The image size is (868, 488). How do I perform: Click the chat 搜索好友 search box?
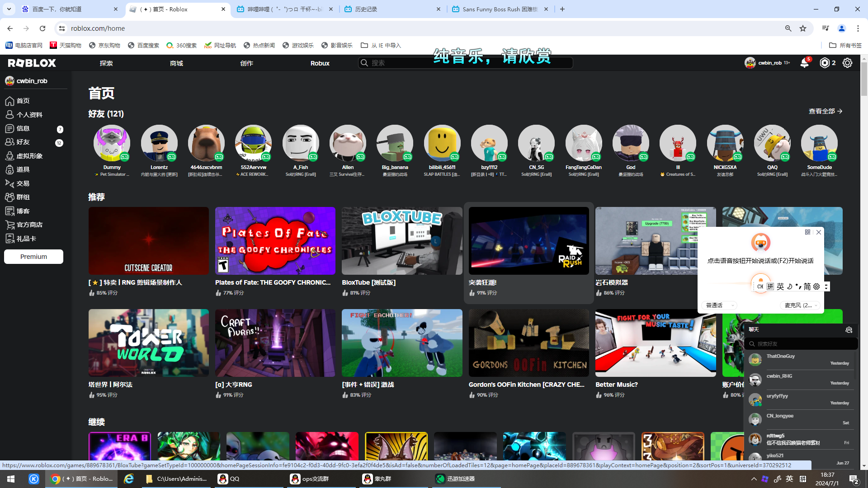[x=801, y=344]
